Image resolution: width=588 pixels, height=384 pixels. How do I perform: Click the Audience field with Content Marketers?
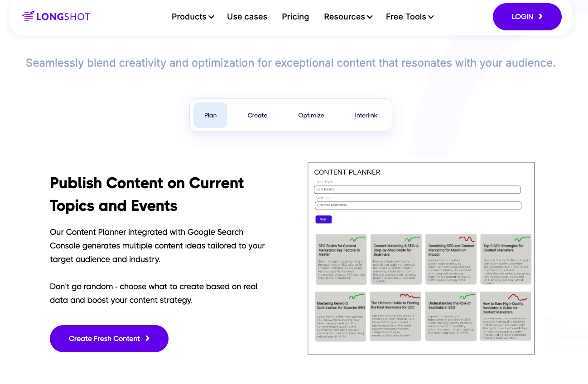(418, 205)
